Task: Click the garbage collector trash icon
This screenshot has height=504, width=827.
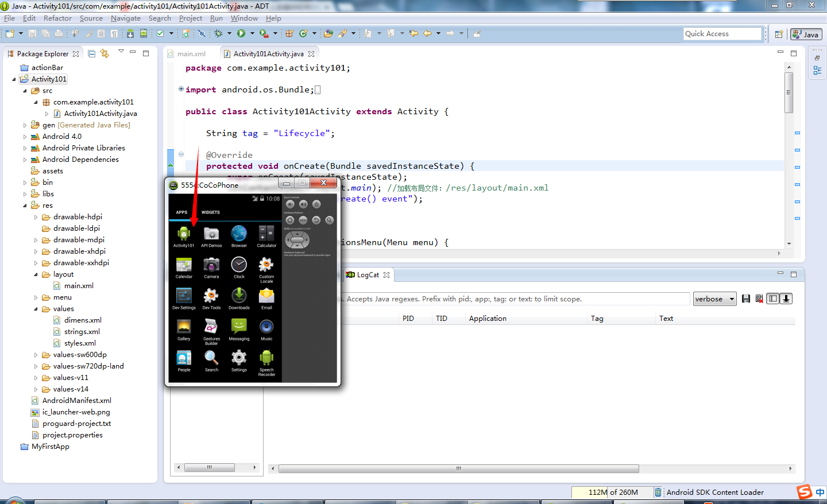Action: tap(658, 493)
